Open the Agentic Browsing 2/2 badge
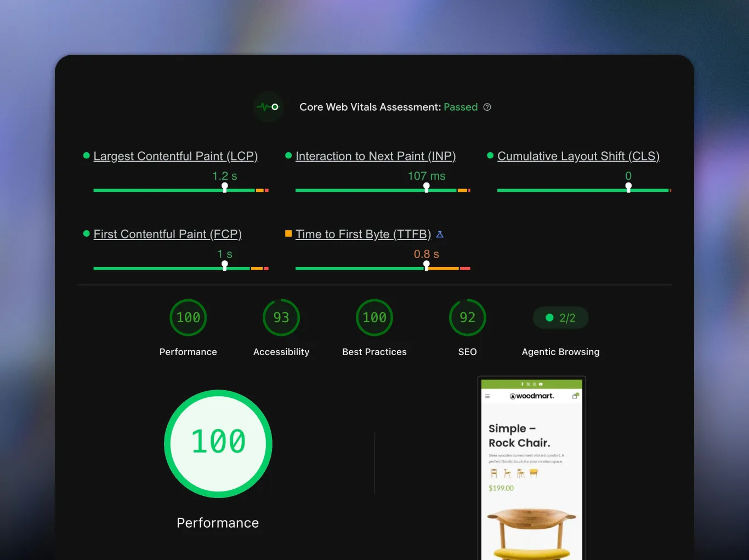The height and width of the screenshot is (560, 749). 560,318
